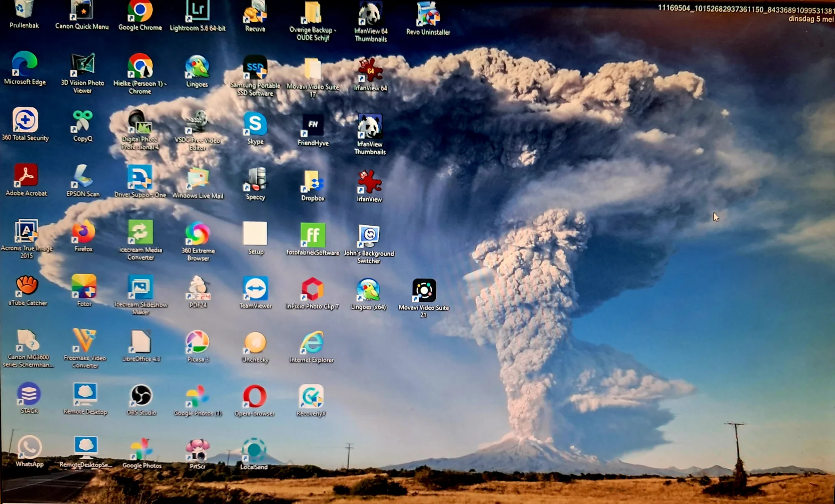Open 360 Total Security

(x=25, y=120)
